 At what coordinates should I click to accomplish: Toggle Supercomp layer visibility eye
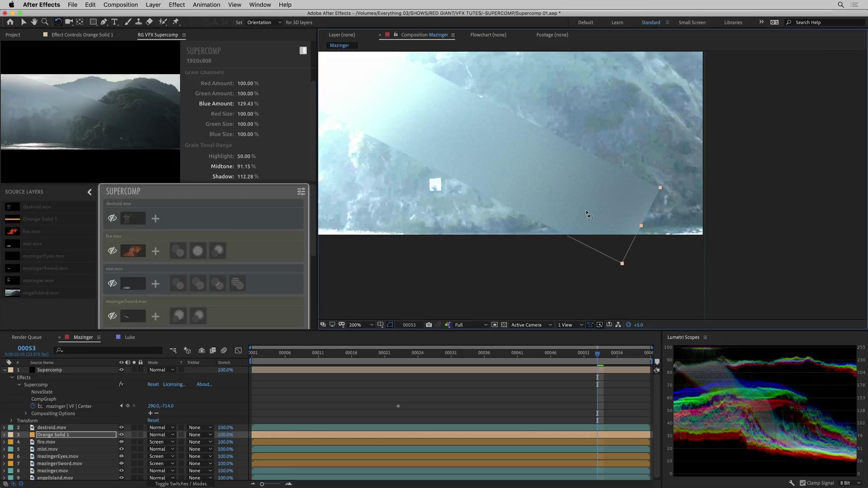point(121,370)
